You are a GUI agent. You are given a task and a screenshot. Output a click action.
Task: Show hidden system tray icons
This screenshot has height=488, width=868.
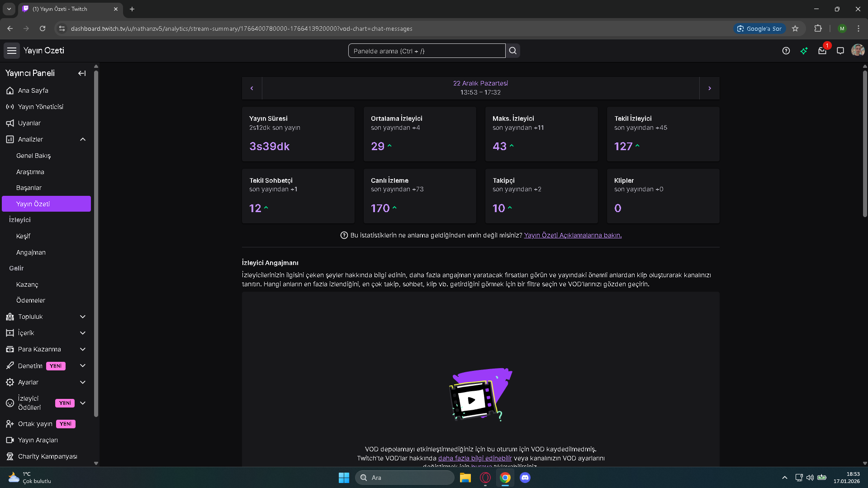[785, 478]
